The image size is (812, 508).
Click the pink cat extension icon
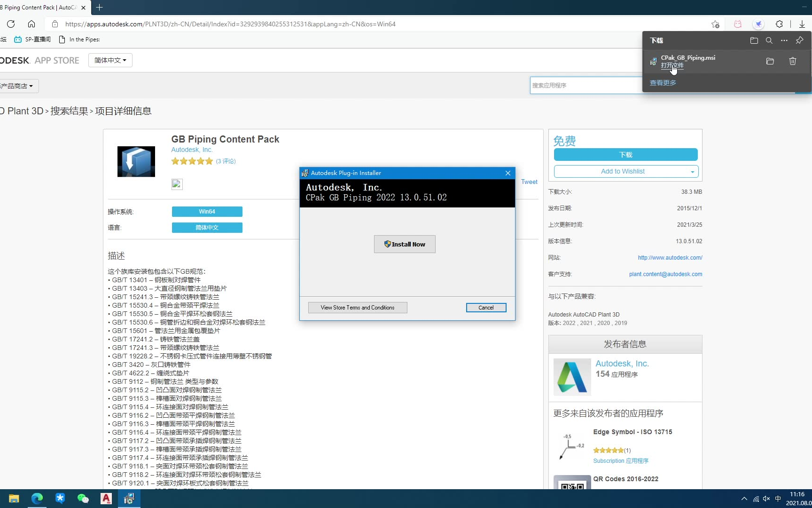click(x=738, y=24)
